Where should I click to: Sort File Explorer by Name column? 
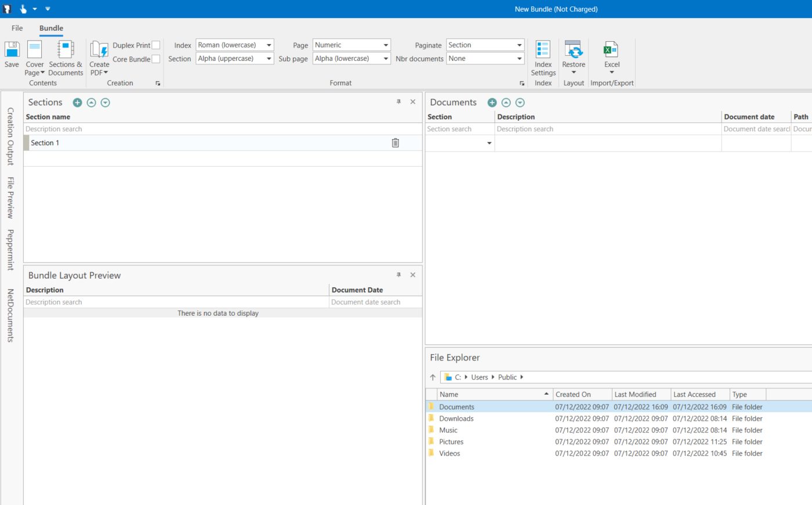pyautogui.click(x=495, y=395)
